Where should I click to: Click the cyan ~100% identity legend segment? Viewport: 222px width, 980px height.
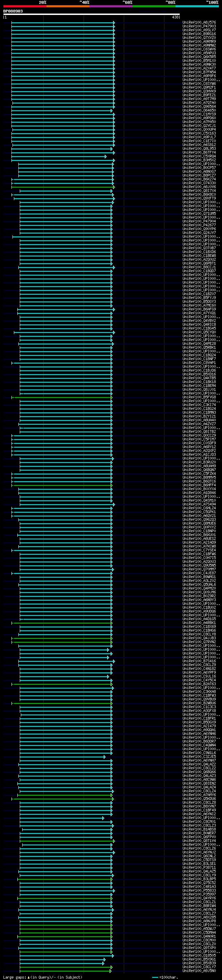197,7
